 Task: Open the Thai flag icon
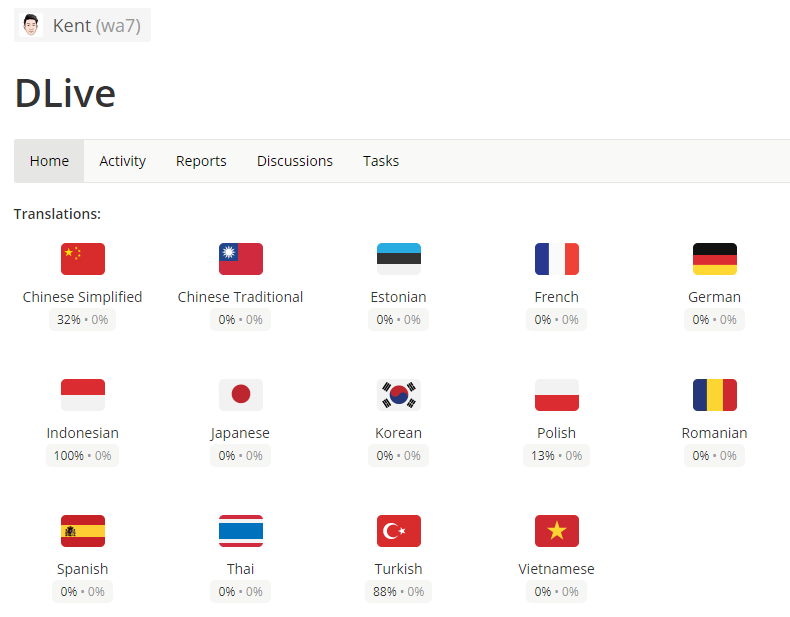(x=241, y=531)
